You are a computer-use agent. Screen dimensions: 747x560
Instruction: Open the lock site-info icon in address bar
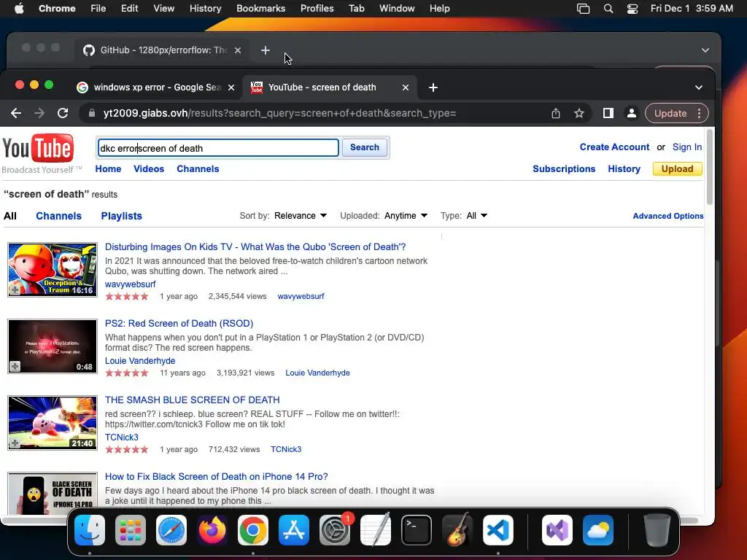pyautogui.click(x=91, y=113)
